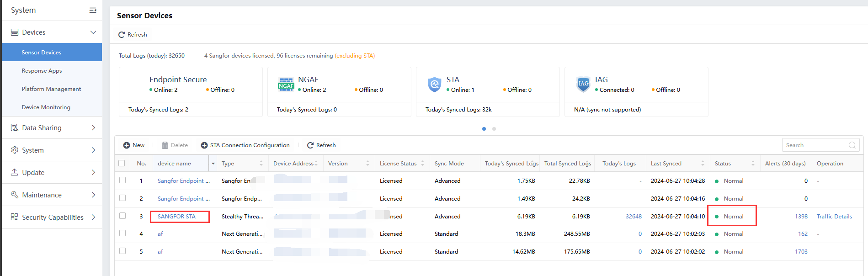
Task: Click the New device plus icon
Action: 127,145
